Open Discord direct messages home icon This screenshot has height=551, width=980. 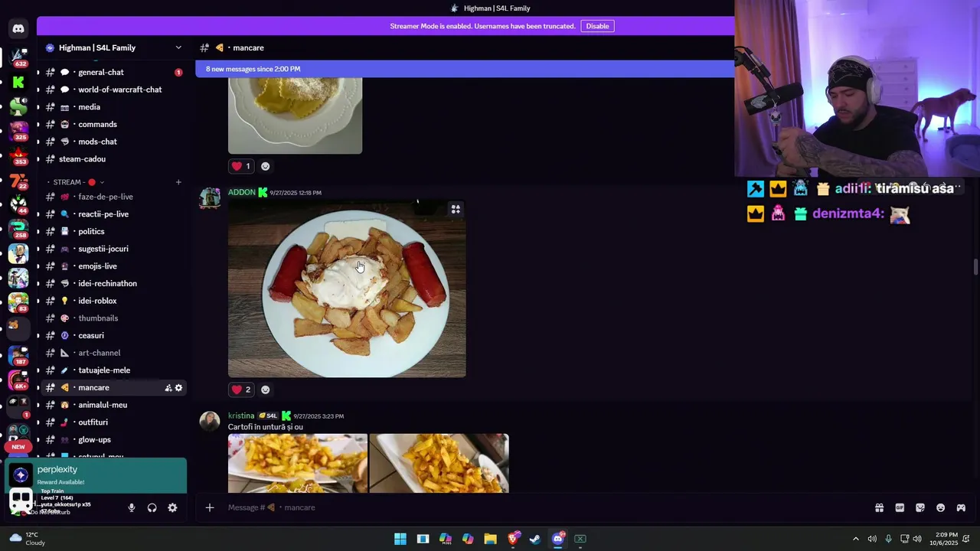[x=18, y=29]
